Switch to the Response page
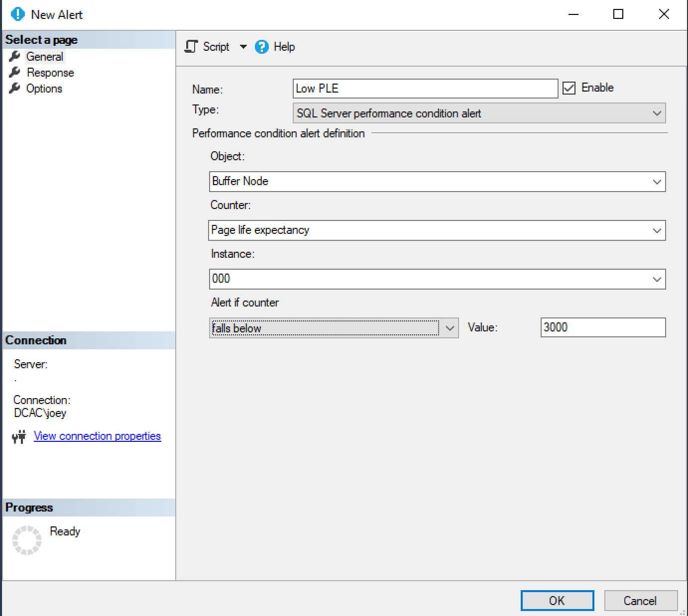The width and height of the screenshot is (688, 616). click(50, 73)
